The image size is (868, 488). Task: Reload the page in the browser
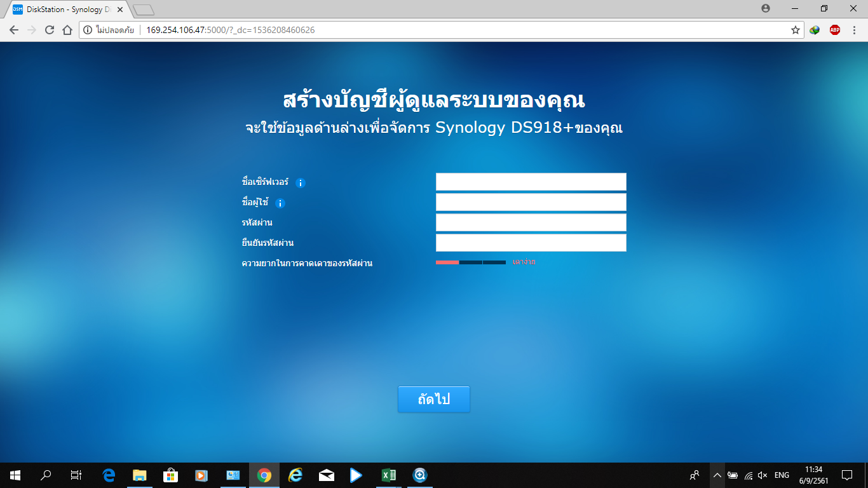(50, 30)
